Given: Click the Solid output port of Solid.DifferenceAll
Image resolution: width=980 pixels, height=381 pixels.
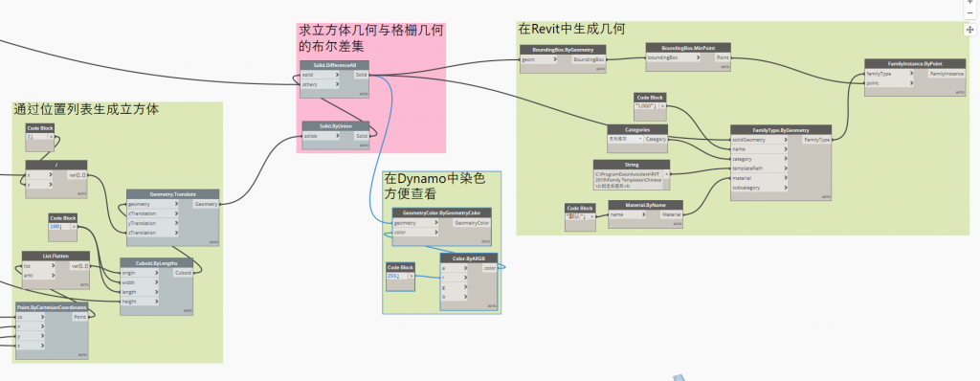Looking at the screenshot, I should (x=361, y=75).
